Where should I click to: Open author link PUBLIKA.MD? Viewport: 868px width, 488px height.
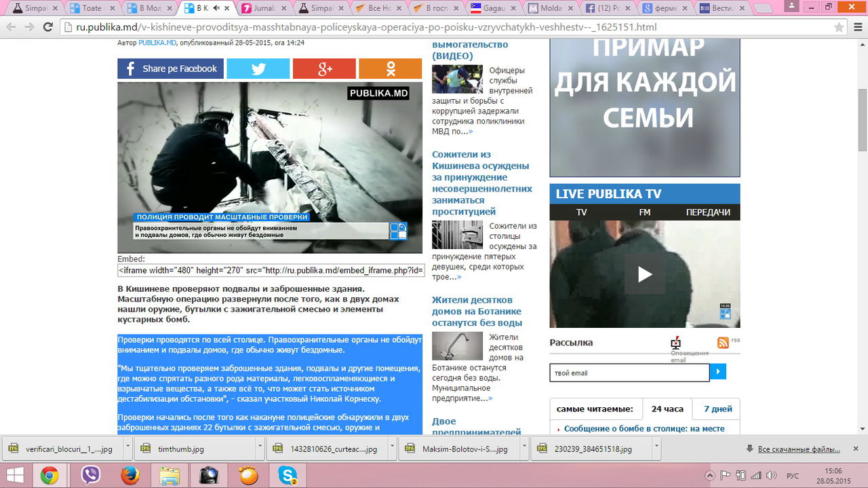157,42
